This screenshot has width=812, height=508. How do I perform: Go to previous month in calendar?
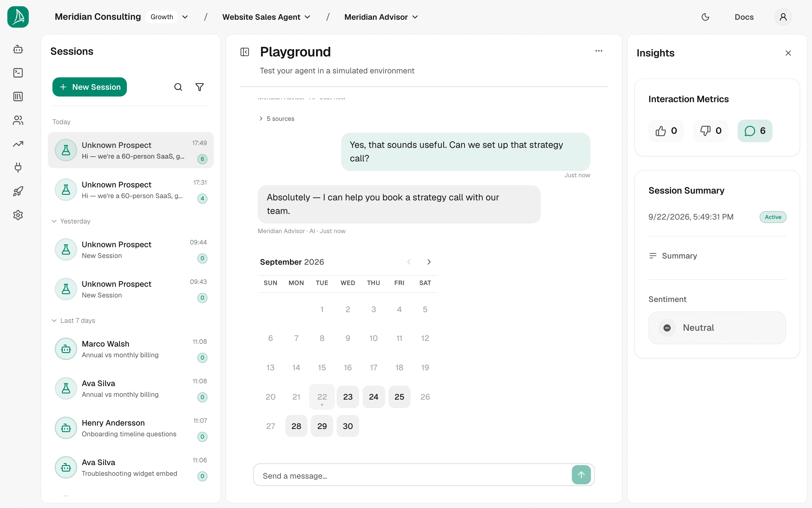pyautogui.click(x=409, y=262)
